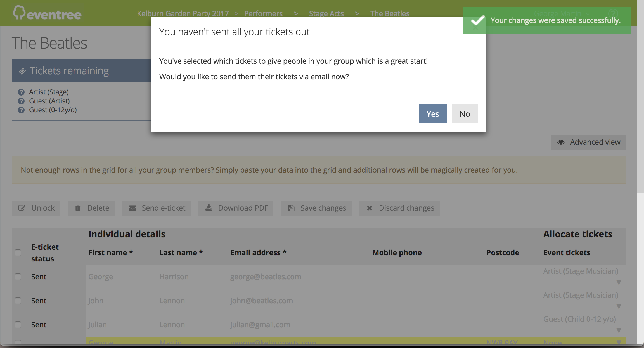
Task: Tick the checkbox for John Lennon row
Action: coord(18,301)
